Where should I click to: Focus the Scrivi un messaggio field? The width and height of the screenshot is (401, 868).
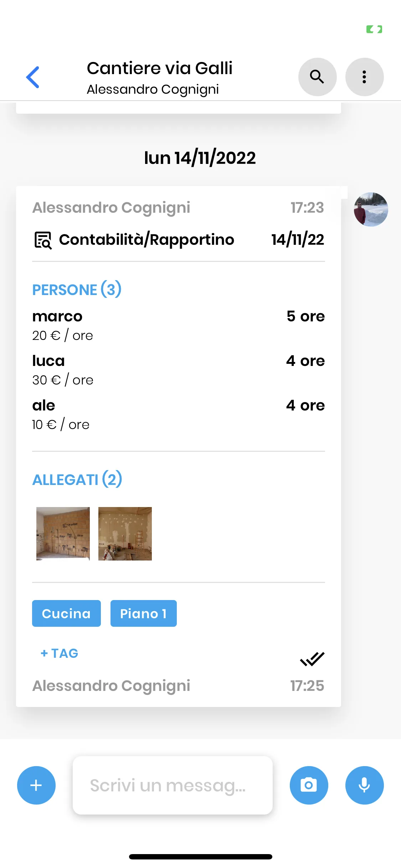173,785
